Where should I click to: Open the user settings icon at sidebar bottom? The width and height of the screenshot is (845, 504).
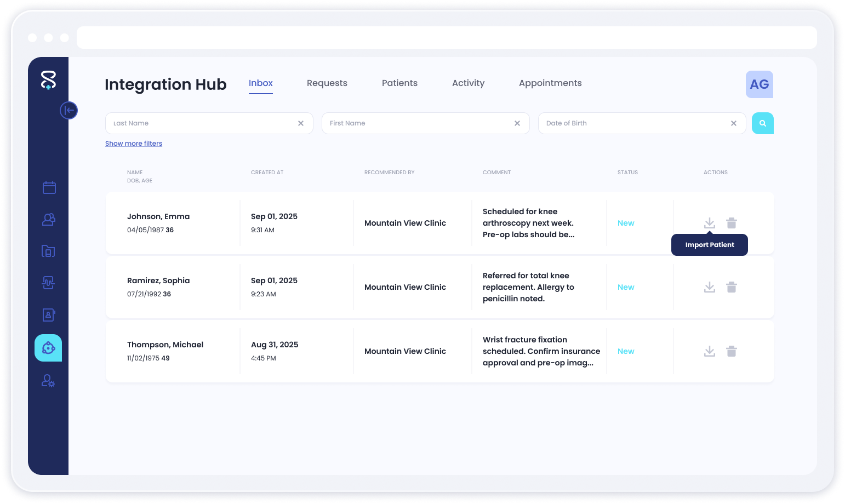click(48, 380)
